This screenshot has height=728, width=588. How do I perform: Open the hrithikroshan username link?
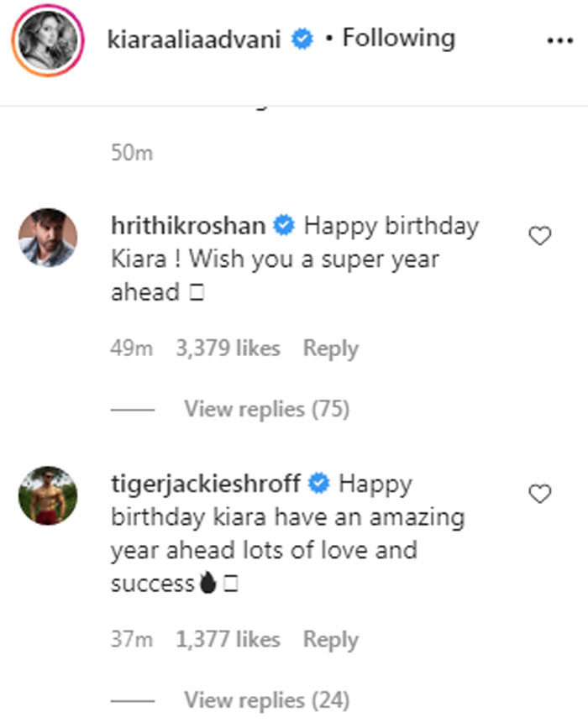pyautogui.click(x=188, y=226)
